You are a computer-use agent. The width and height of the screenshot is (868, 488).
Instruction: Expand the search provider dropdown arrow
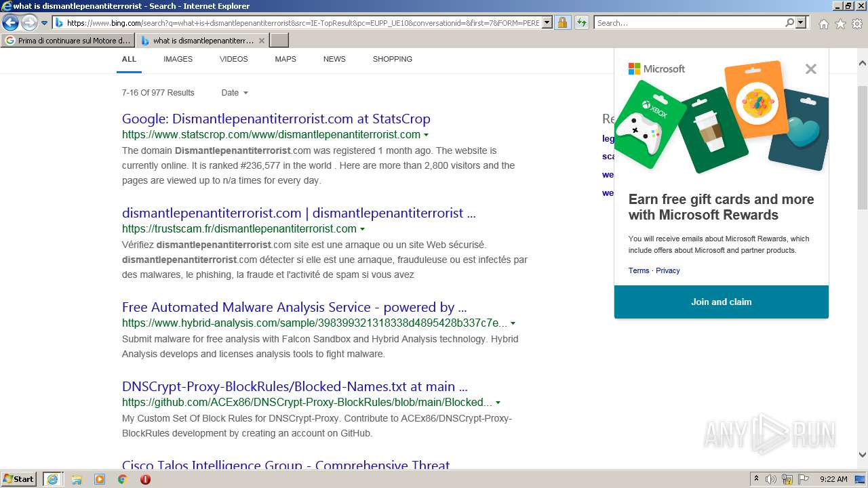point(801,23)
